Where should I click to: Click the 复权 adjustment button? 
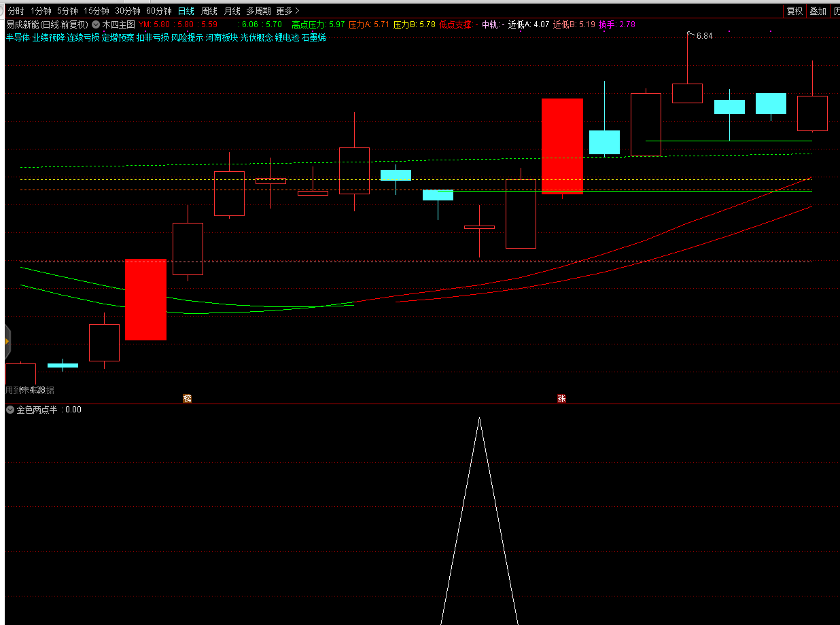pos(794,11)
